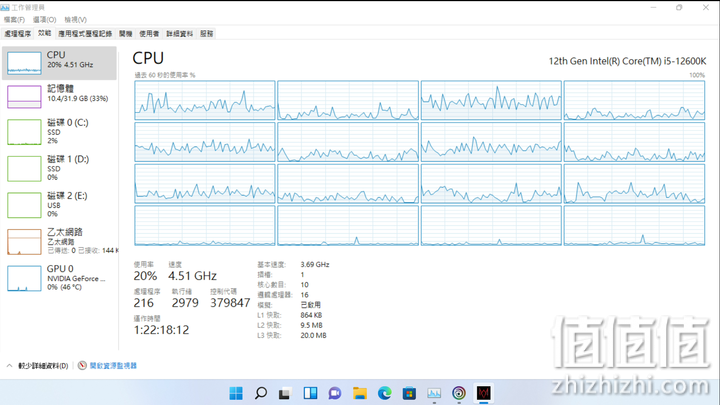Minimize the Task Manager window
This screenshot has width=720, height=405.
[653, 7]
